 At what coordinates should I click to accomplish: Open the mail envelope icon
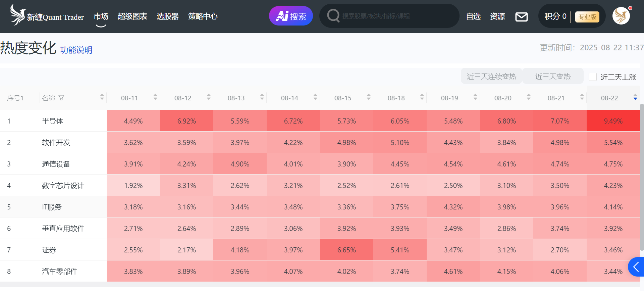click(x=521, y=16)
